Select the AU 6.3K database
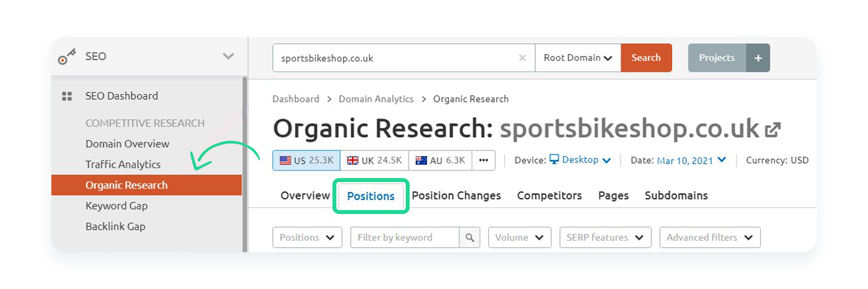 coord(440,160)
